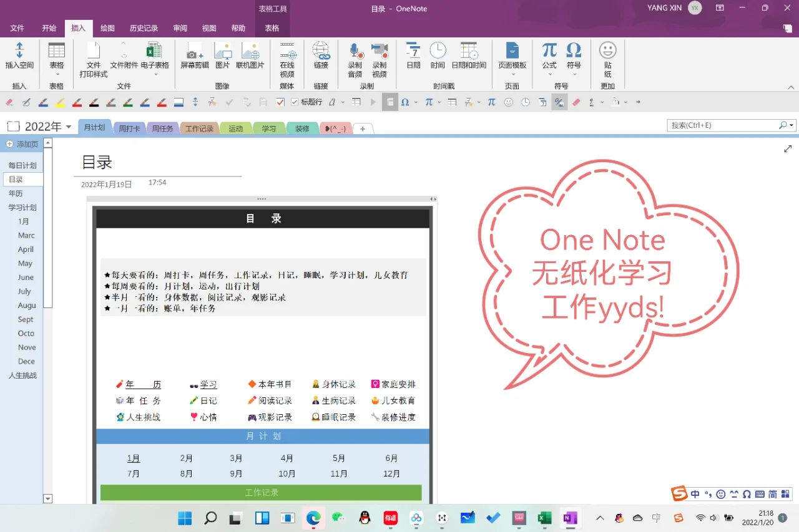Follow the 年历 link in table
This screenshot has height=532, width=799.
(x=143, y=384)
